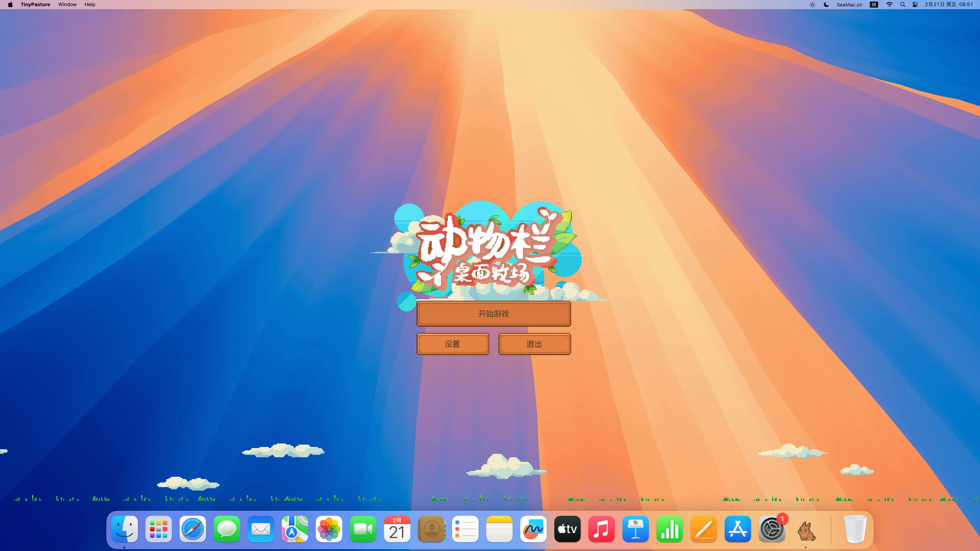
Task: Open Contacts from the Dock
Action: [431, 529]
